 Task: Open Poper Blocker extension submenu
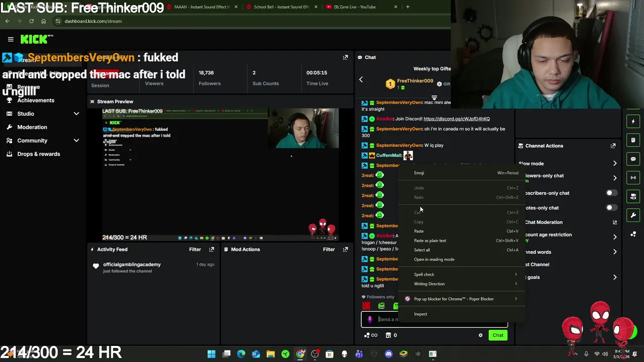(462, 299)
